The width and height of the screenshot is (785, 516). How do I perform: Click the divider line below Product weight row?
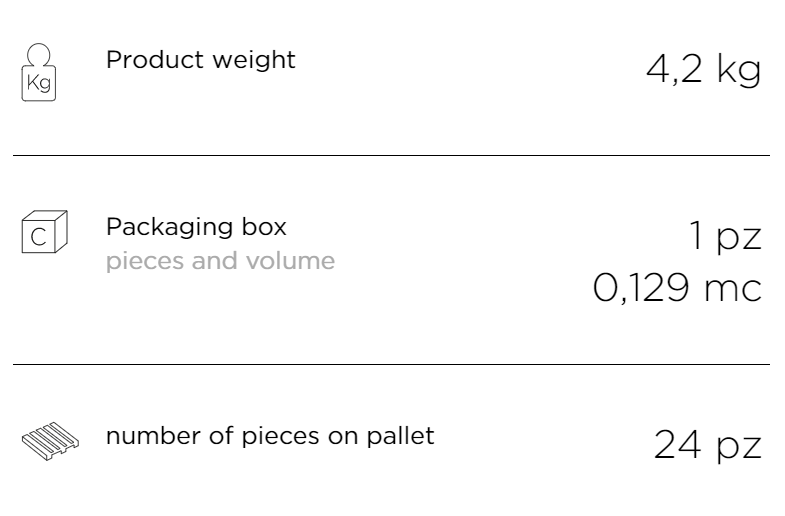391,156
